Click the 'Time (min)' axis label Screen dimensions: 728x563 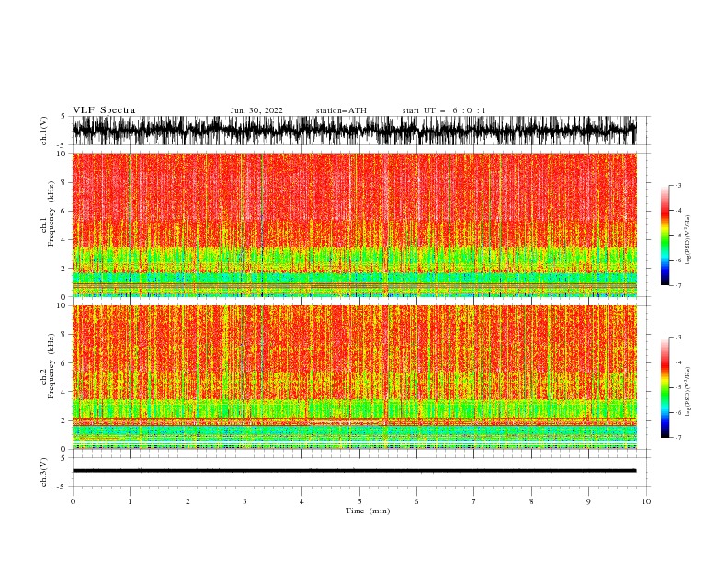[368, 511]
